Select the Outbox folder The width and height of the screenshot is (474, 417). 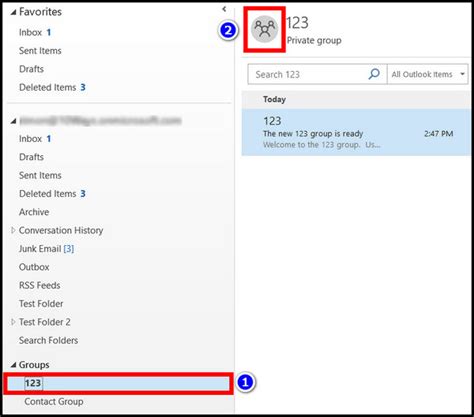tap(34, 267)
